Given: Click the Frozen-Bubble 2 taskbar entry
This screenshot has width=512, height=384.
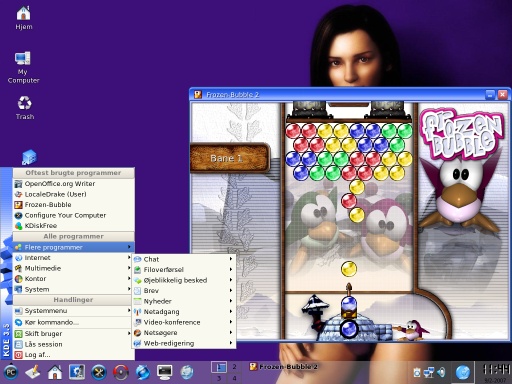Looking at the screenshot, I should tap(284, 367).
